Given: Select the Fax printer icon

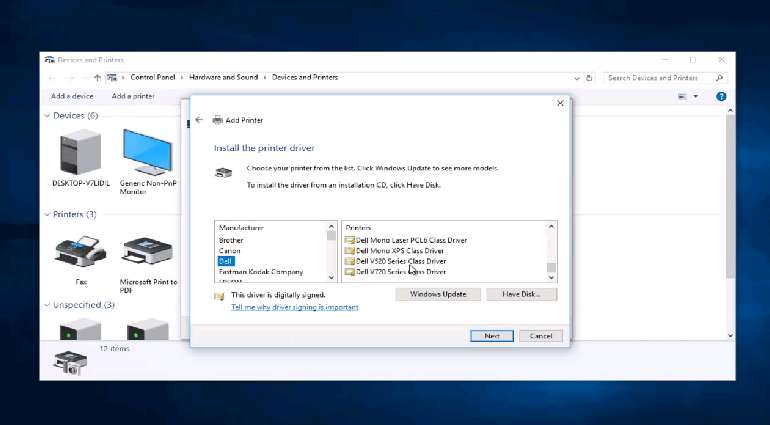Looking at the screenshot, I should [x=81, y=251].
